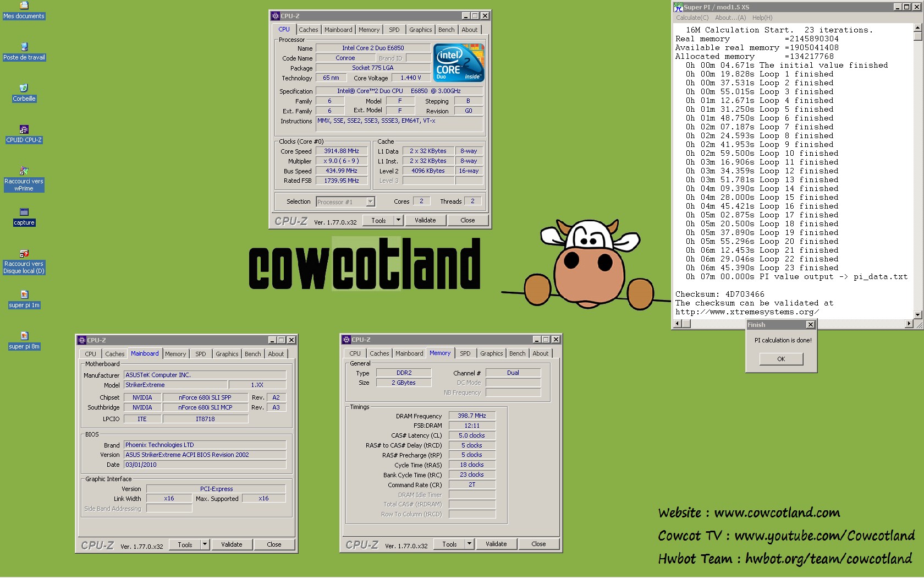The height and width of the screenshot is (578, 924).
Task: Click the Multiplier x 9.0 (6 - 9) value
Action: (x=341, y=161)
